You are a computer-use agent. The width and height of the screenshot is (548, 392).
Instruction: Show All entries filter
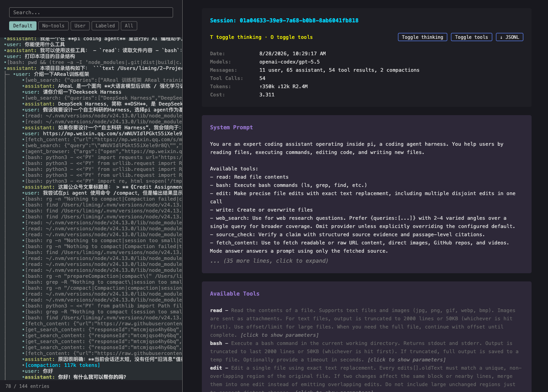129,26
